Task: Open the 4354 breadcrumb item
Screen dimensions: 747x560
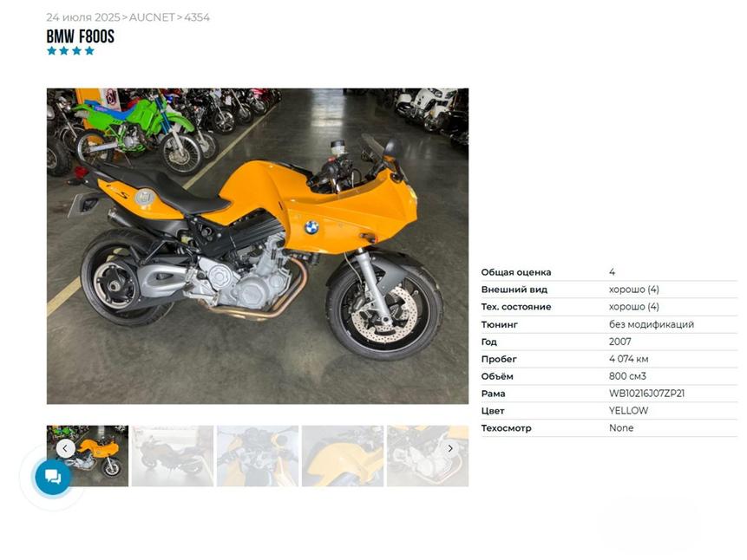Action: pyautogui.click(x=197, y=17)
